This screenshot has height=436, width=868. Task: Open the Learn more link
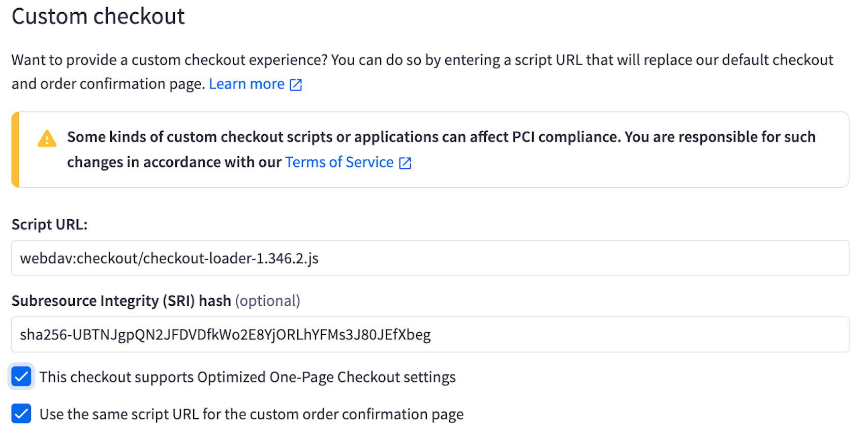[x=246, y=83]
